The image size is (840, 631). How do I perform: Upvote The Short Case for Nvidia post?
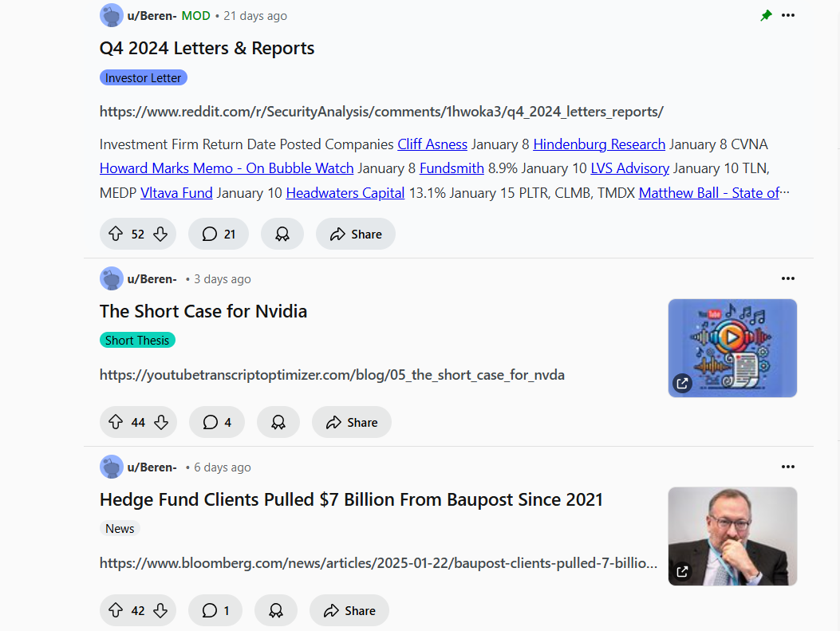116,422
